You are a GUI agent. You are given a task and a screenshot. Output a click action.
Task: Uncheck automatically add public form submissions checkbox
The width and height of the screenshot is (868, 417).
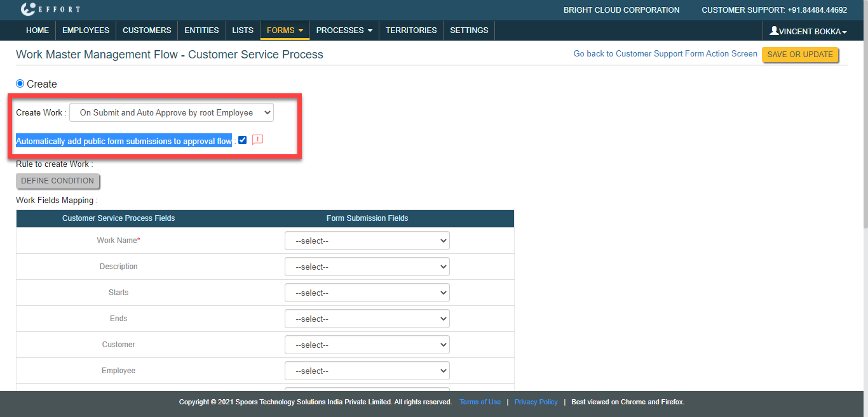coord(242,140)
